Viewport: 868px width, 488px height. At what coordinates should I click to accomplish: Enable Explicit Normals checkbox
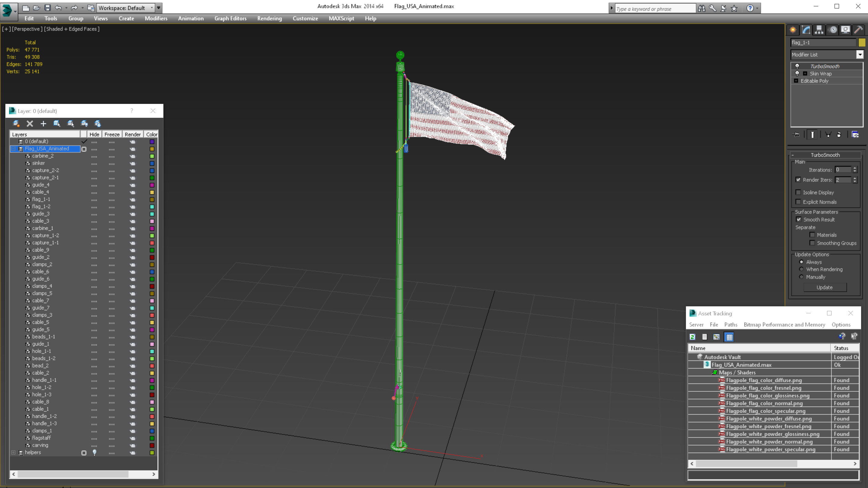[798, 202]
